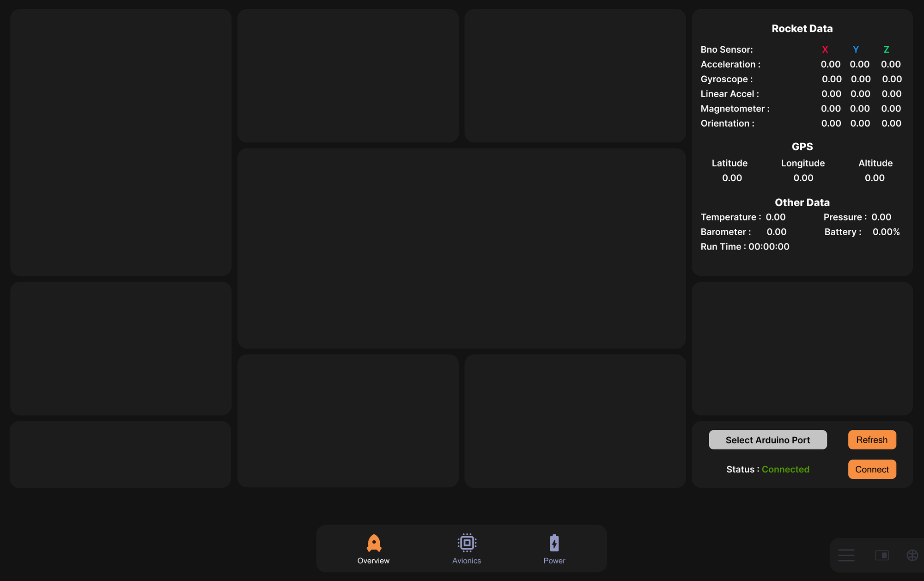The image size is (924, 581).
Task: Click the Orientation Y value
Action: [860, 123]
